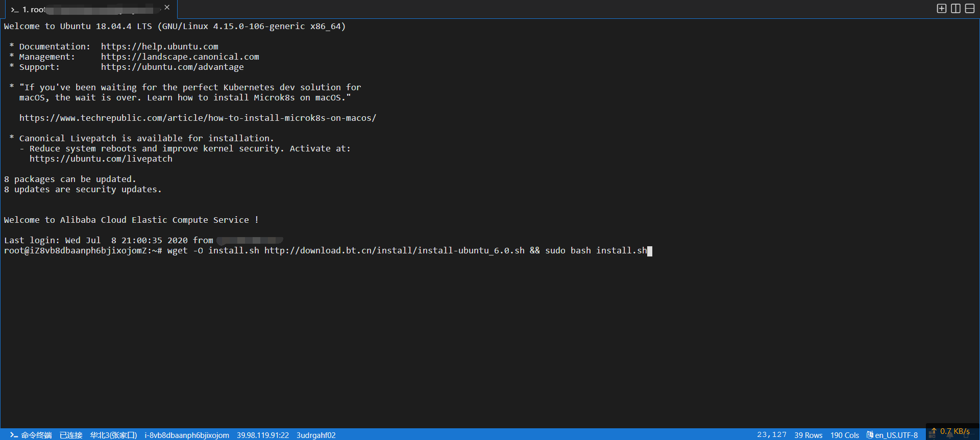Image resolution: width=980 pixels, height=440 pixels.
Task: Split the terminal horizontally with the split icon
Action: coord(970,9)
